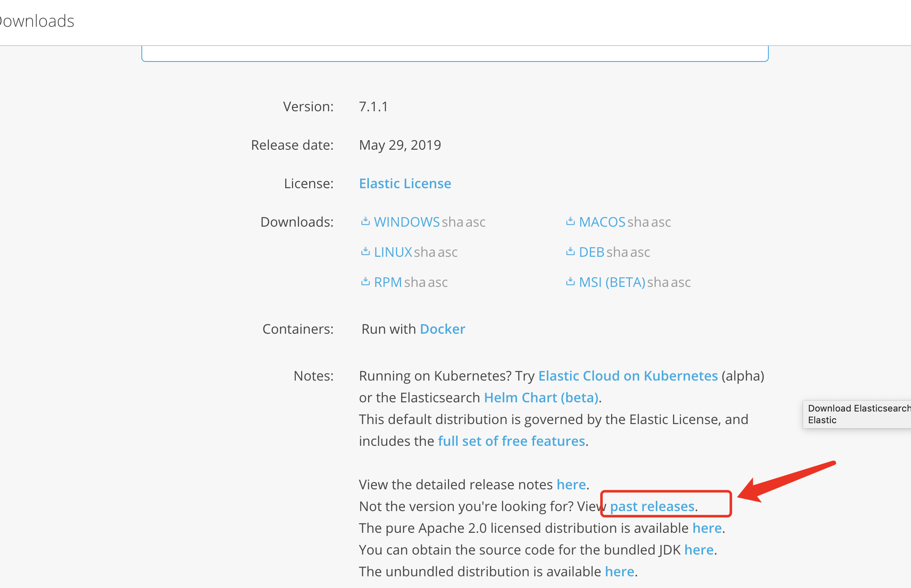Viewport: 911px width, 588px height.
Task: Click the 'Version:' label
Action: 308,107
